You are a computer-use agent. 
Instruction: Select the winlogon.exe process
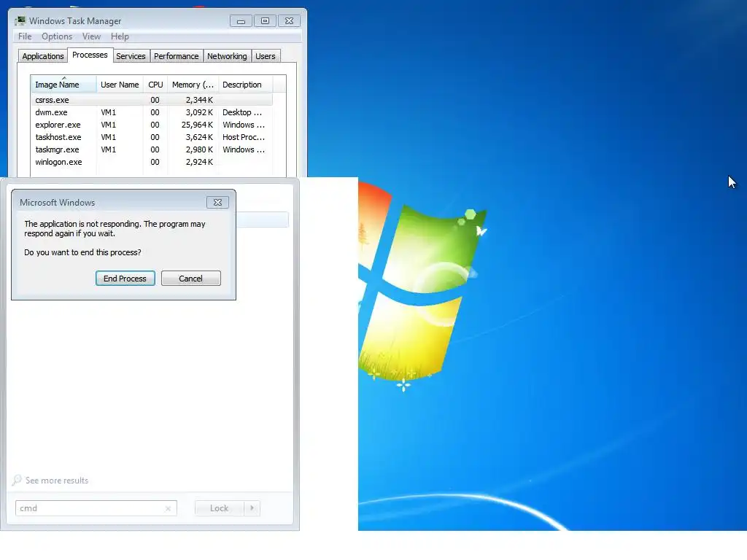[x=152, y=162]
